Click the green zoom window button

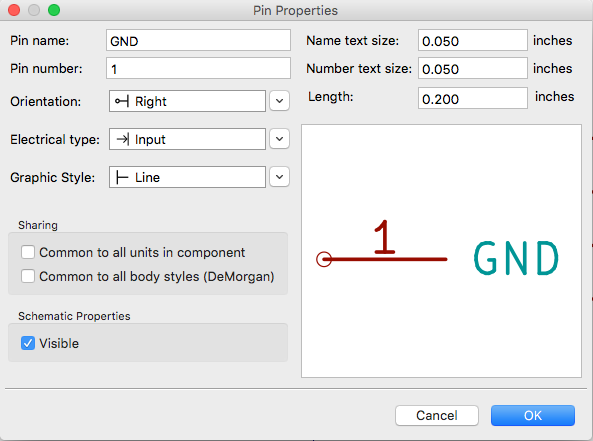54,10
